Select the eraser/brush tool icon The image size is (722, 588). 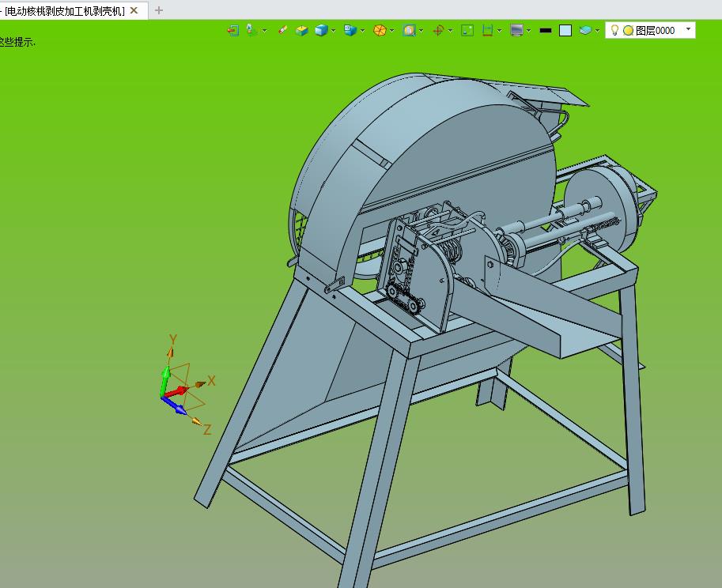point(283,30)
